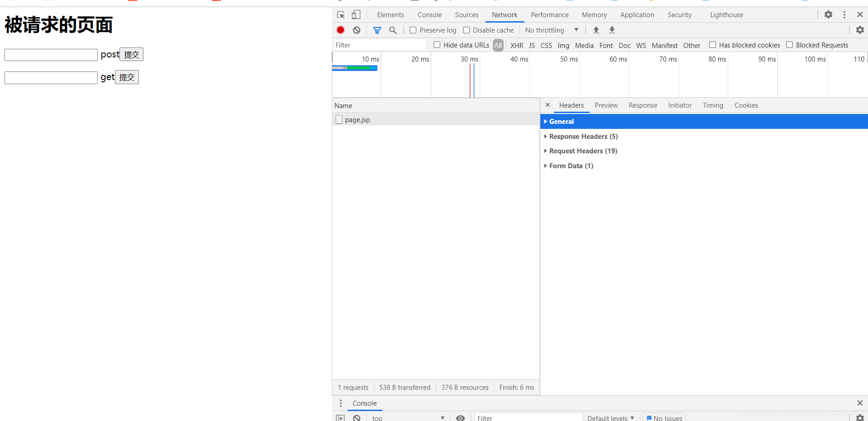Click the page.jsp document file icon
This screenshot has width=868, height=421.
pyautogui.click(x=339, y=119)
